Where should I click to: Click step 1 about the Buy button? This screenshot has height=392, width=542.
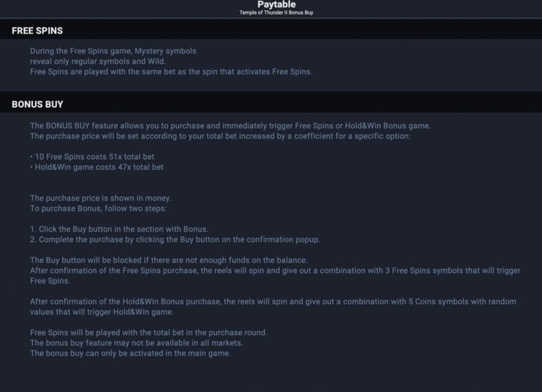119,230
